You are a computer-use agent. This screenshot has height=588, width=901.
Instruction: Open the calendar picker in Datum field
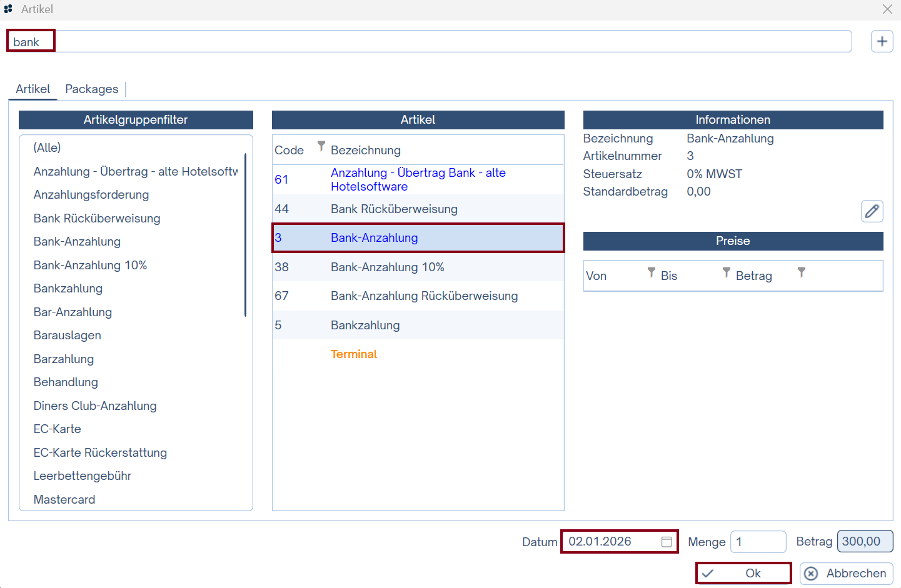667,542
